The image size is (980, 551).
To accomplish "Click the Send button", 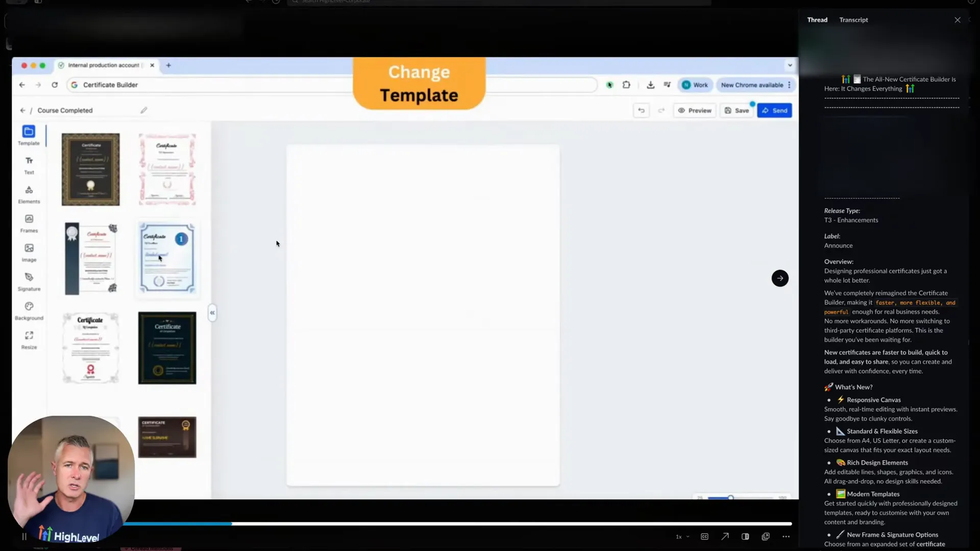I will point(774,110).
